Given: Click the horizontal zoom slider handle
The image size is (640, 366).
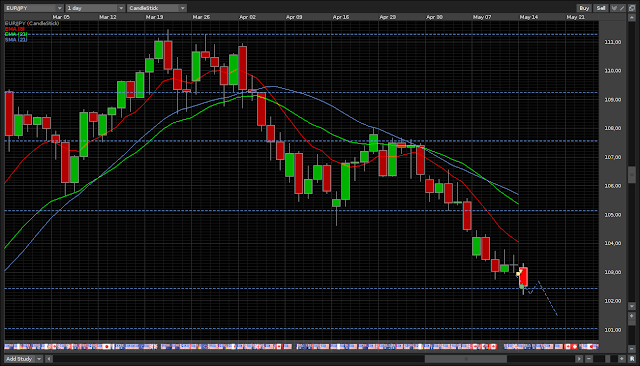Looking at the screenshot, I should (x=607, y=359).
